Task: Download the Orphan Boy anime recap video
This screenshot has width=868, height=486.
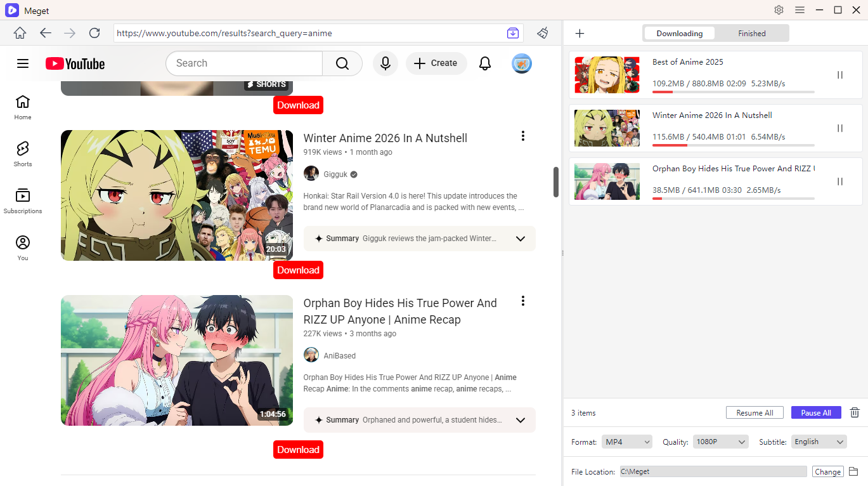Action: click(298, 449)
